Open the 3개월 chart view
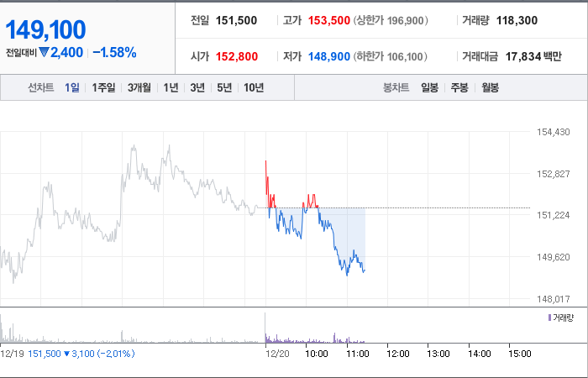Viewport: 588px width, 378px height. click(x=139, y=87)
